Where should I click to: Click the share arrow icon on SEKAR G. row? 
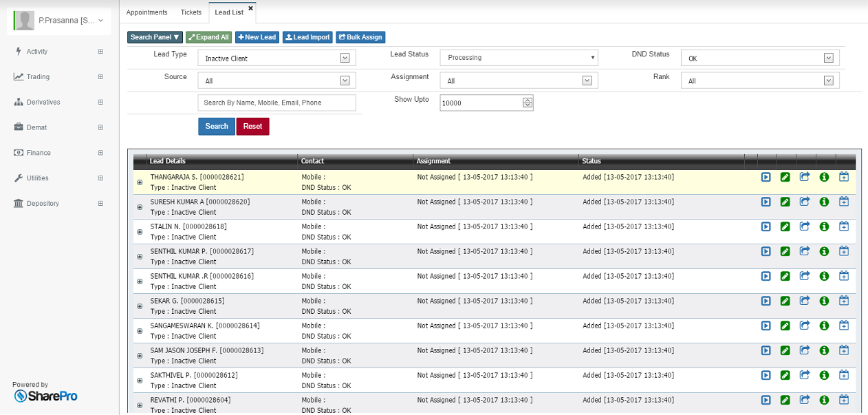click(x=805, y=301)
